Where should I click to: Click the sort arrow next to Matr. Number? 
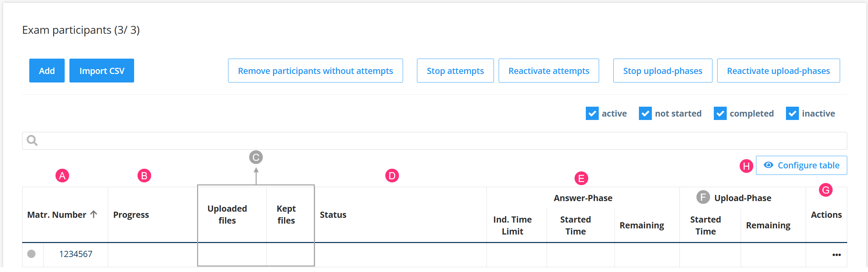click(x=94, y=214)
